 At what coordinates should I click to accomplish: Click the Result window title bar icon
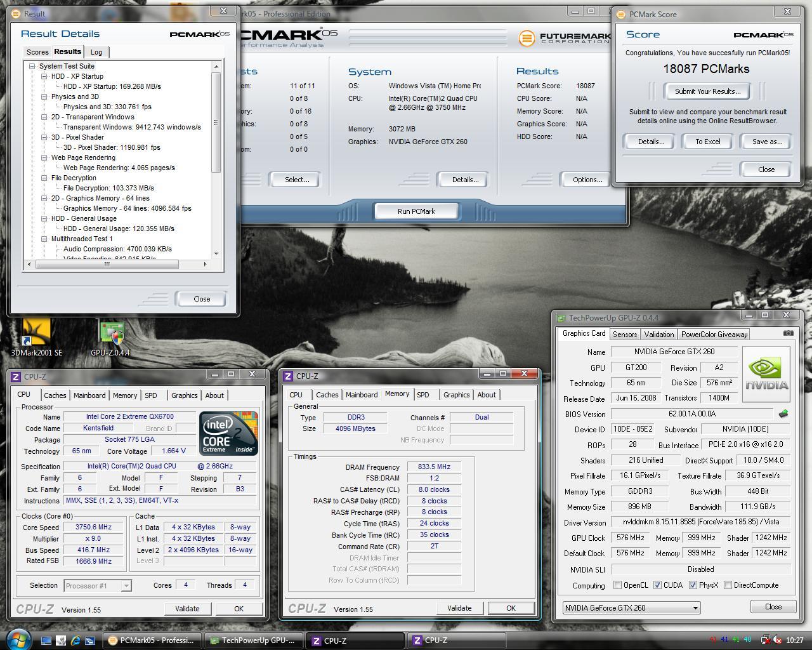[15, 13]
